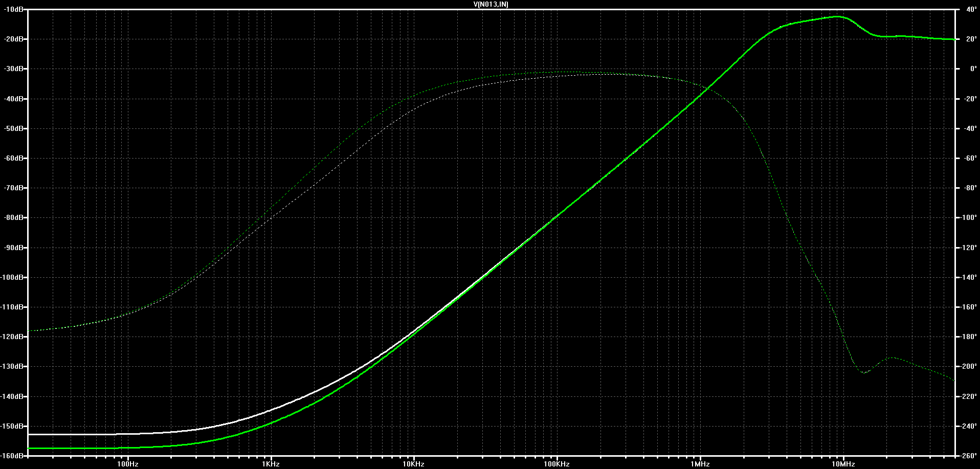The image size is (980, 469).
Task: Click the -160dB magnitude axis label
Action: 12,456
